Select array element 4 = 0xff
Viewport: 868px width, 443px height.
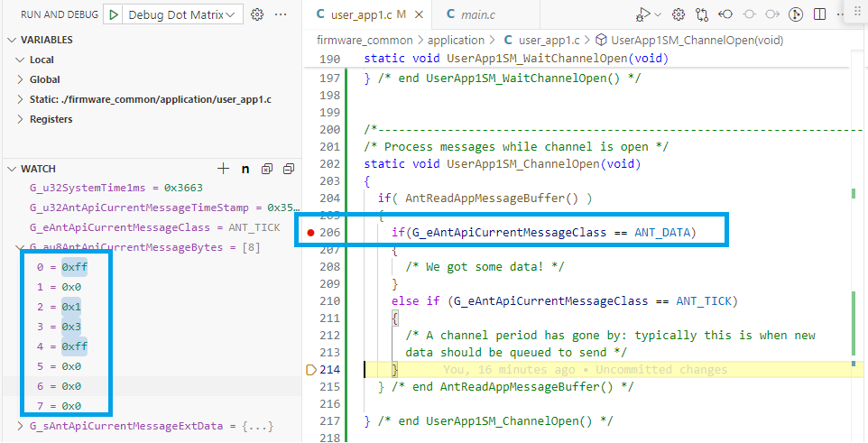(62, 346)
